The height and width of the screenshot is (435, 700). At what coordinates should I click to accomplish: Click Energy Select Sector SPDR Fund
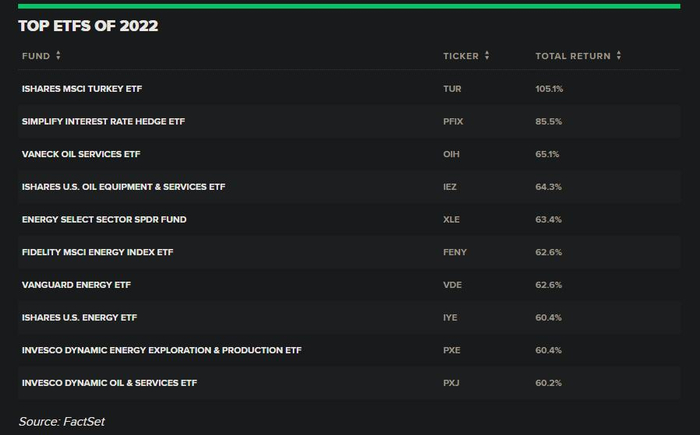click(x=104, y=219)
